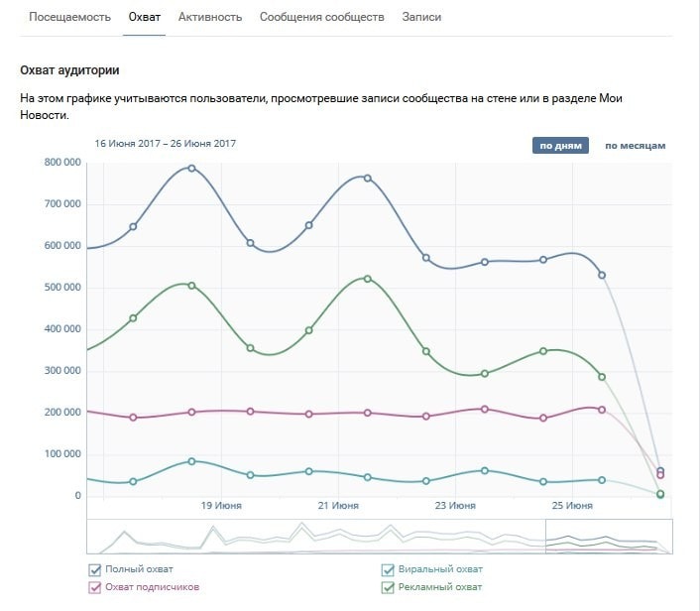
Task: Click the blue line's second peak before 21 Июня
Action: (x=367, y=178)
